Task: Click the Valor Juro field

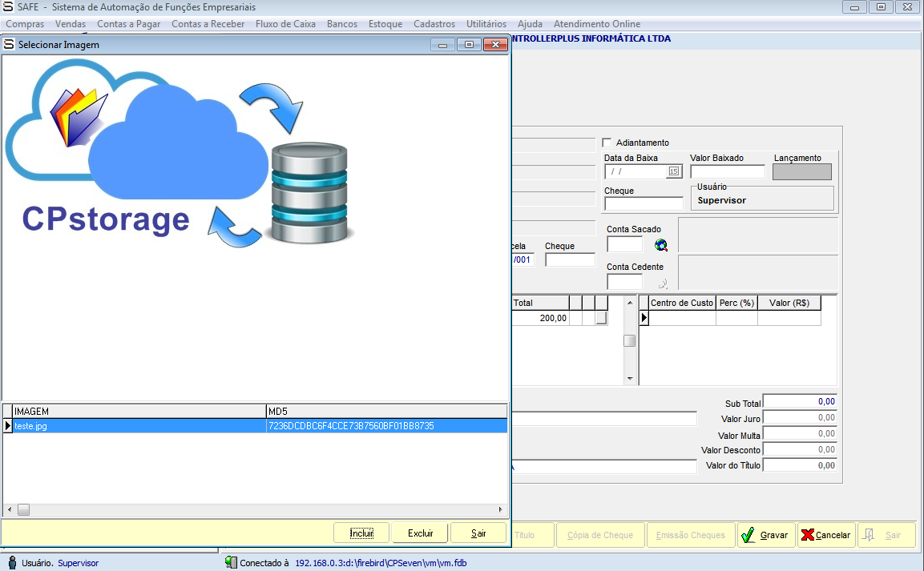Action: click(800, 417)
